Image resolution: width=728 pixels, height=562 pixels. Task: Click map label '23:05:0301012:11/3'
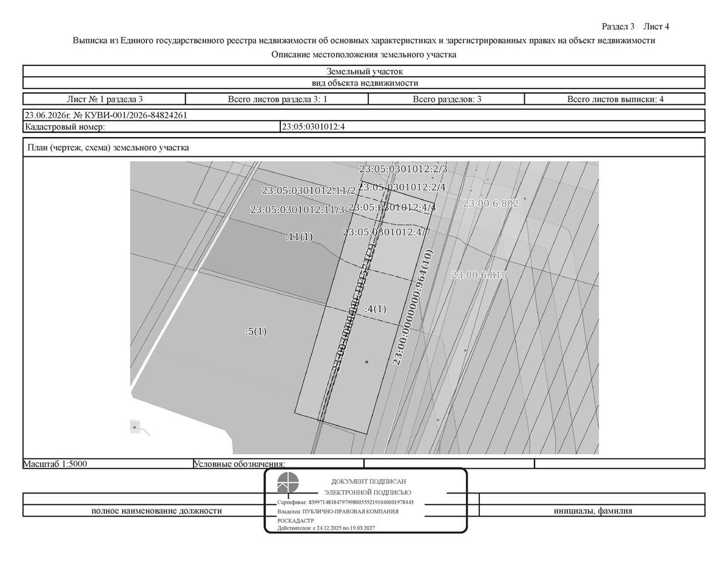[297, 210]
